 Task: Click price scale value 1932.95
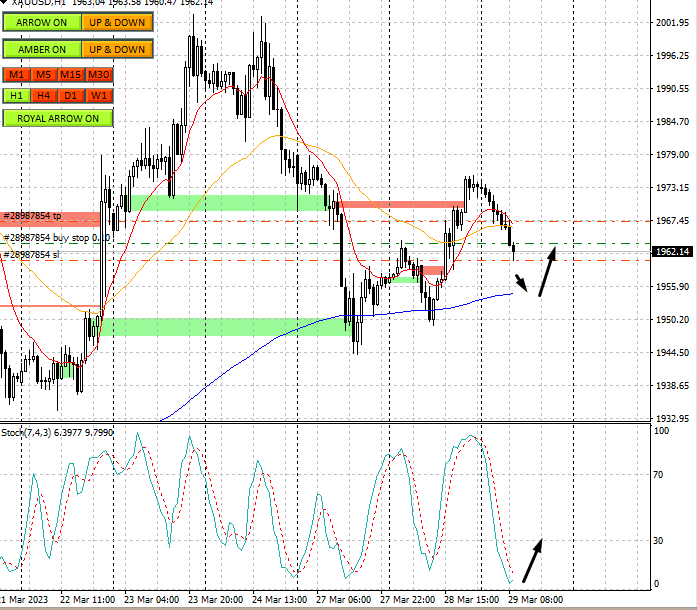[672, 418]
